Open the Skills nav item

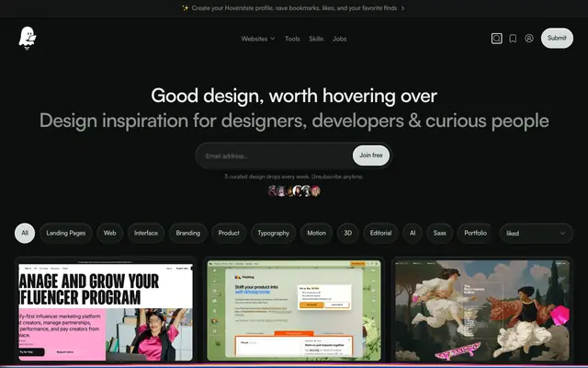[x=316, y=39]
